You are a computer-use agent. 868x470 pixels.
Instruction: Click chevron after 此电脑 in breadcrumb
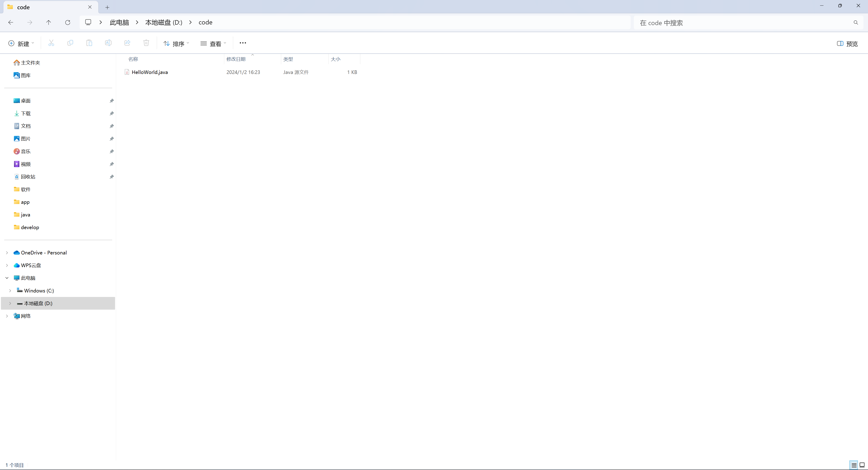137,22
